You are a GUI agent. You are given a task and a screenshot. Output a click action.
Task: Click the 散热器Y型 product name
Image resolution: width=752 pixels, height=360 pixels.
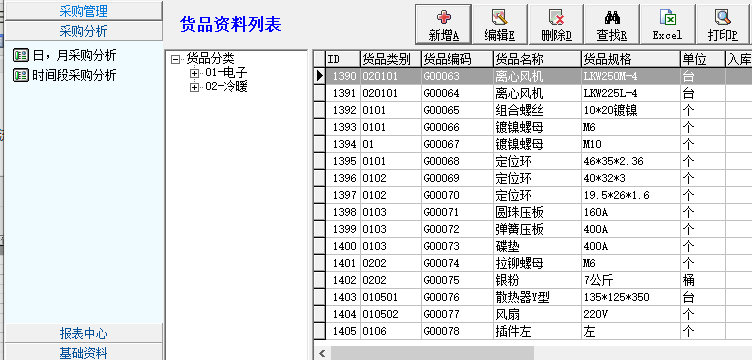(x=538, y=297)
